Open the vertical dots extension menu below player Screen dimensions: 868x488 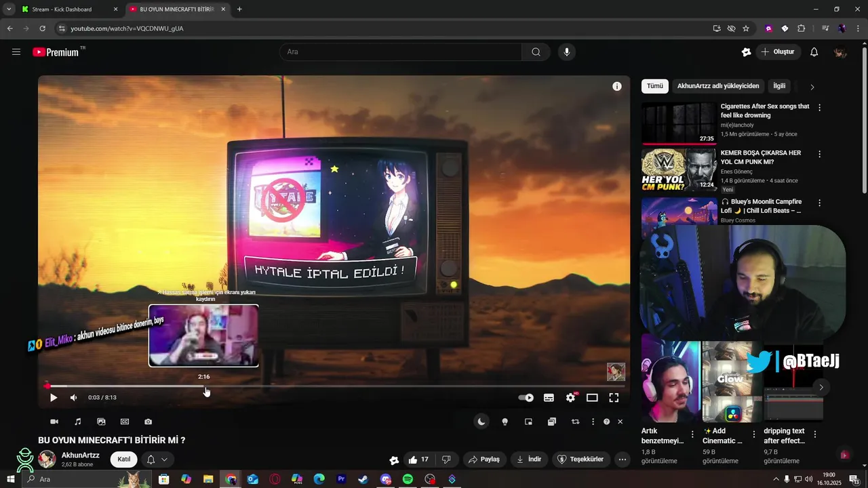click(593, 422)
